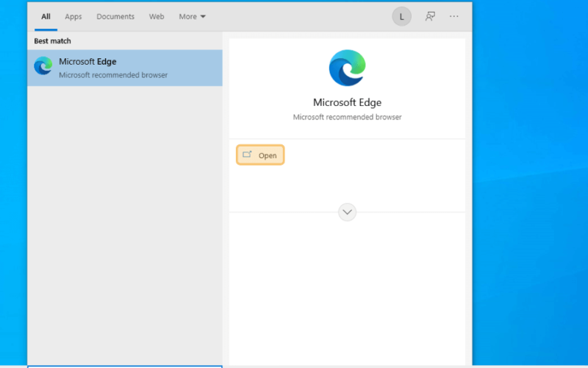The width and height of the screenshot is (588, 368).
Task: Open the Apps search tab
Action: pos(73,16)
